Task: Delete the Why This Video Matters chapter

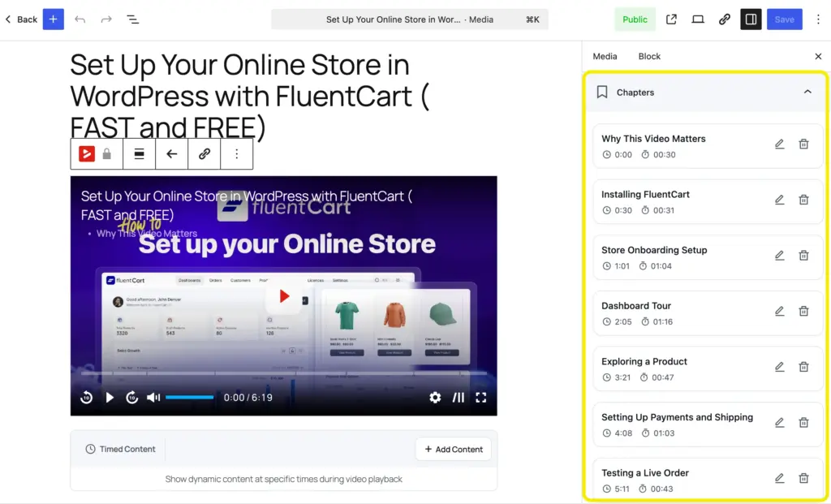Action: (804, 144)
